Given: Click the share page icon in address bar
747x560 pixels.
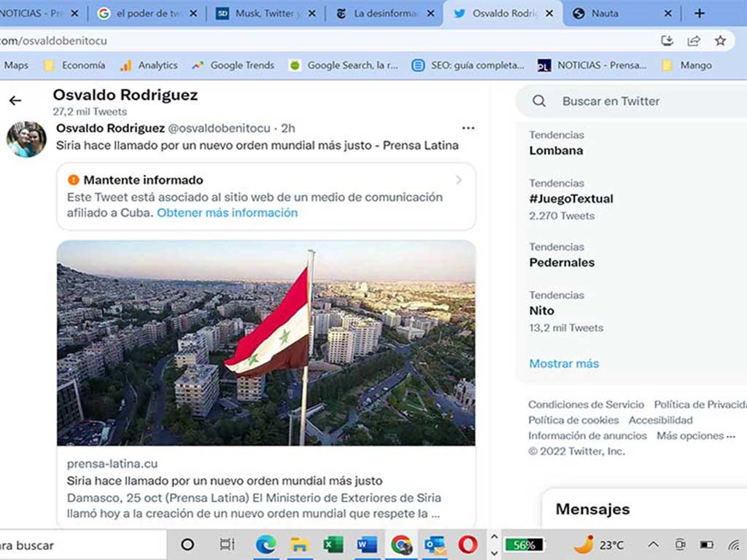Looking at the screenshot, I should 694,41.
